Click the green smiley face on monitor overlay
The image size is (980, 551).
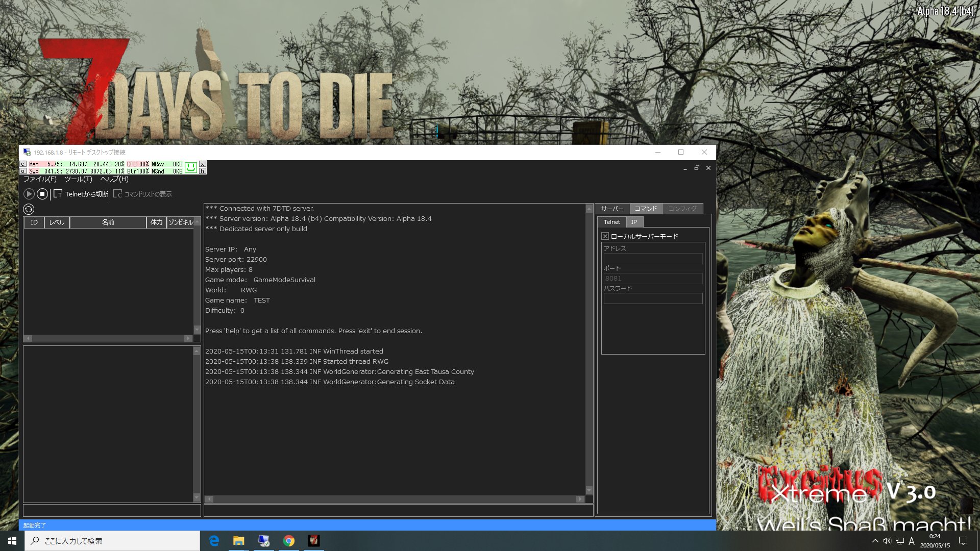[x=191, y=167]
